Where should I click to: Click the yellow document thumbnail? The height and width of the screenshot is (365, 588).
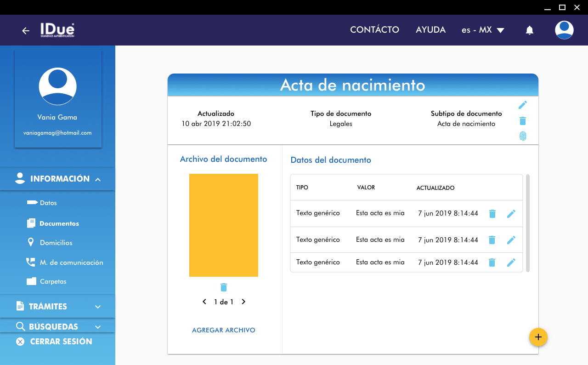tap(223, 225)
